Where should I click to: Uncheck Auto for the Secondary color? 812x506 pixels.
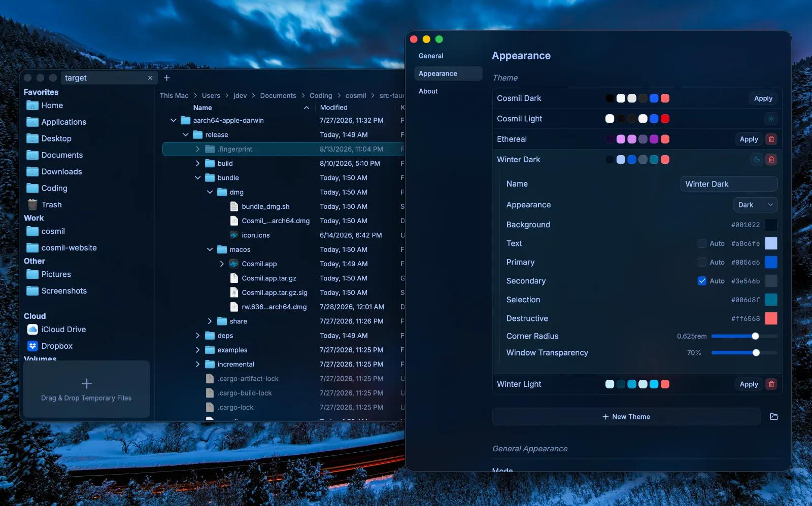[x=702, y=281]
